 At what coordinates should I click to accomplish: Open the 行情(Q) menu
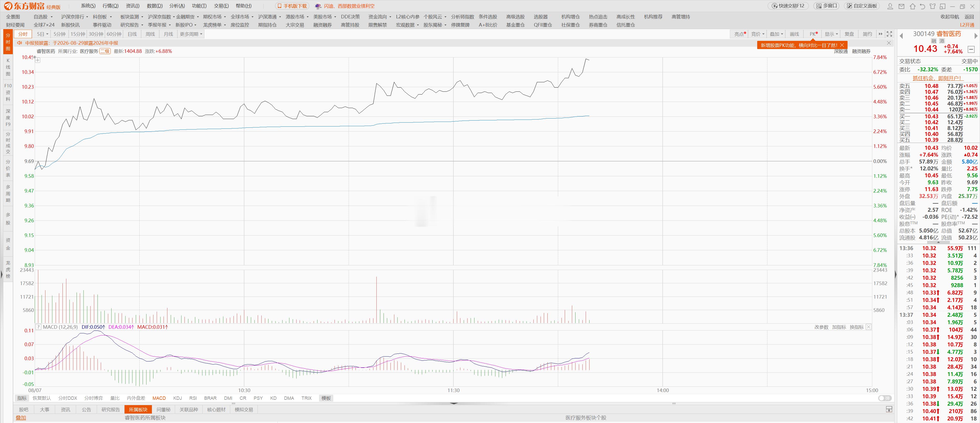pos(110,6)
